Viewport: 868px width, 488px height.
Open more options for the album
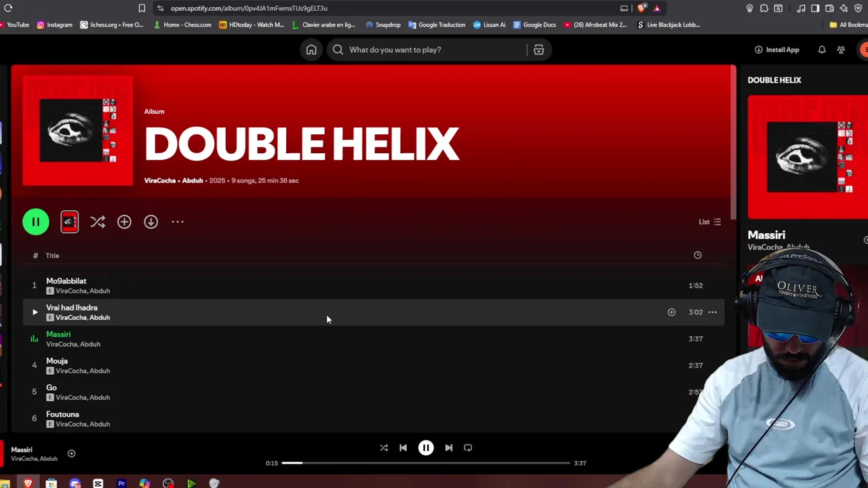[x=178, y=222]
